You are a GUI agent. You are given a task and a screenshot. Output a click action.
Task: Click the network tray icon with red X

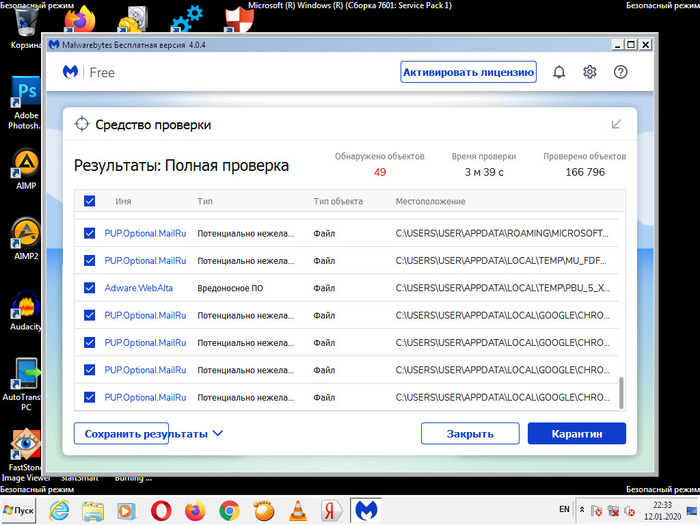[613, 511]
